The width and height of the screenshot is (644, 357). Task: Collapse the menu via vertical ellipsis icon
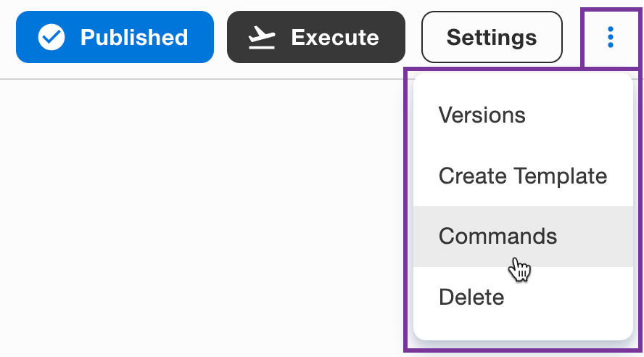[x=611, y=38]
